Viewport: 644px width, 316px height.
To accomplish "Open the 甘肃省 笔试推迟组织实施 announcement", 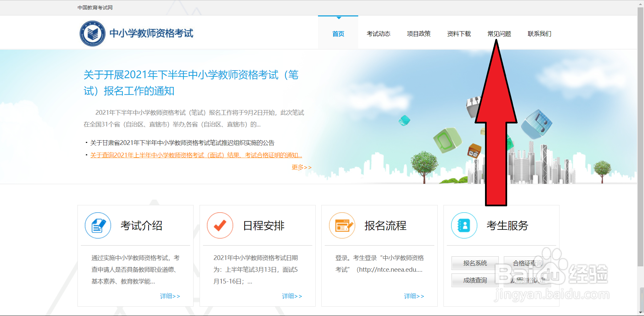I will point(182,143).
